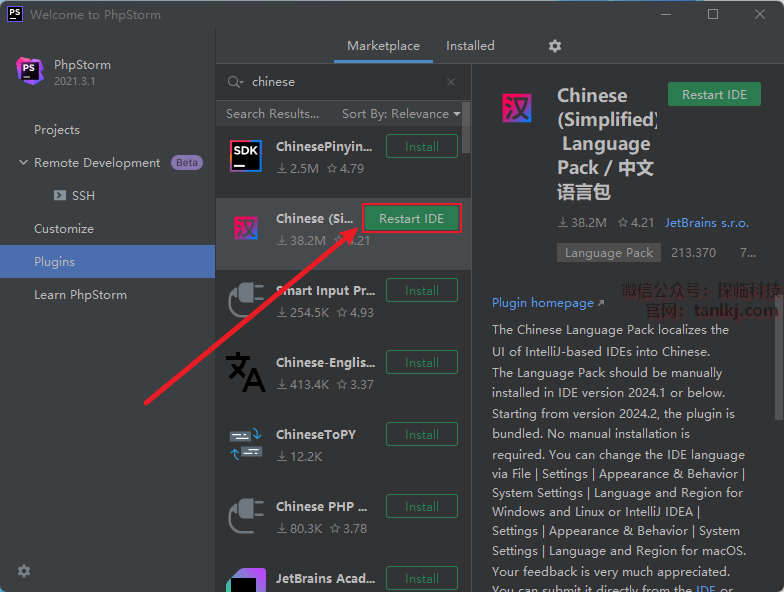The image size is (784, 592).
Task: Click the plugin list scrollbar
Action: [x=466, y=128]
